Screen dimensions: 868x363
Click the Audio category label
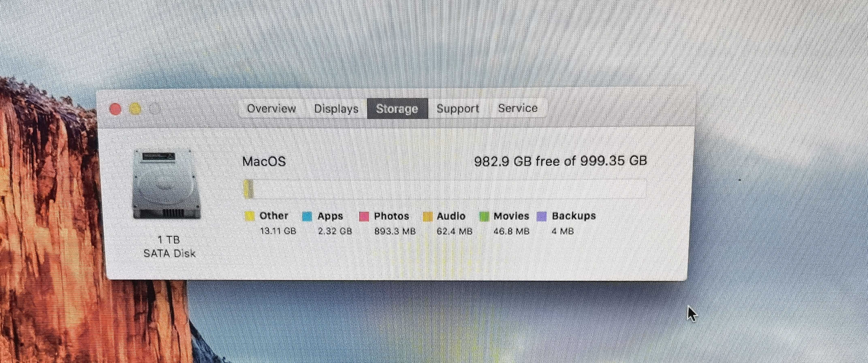point(451,216)
